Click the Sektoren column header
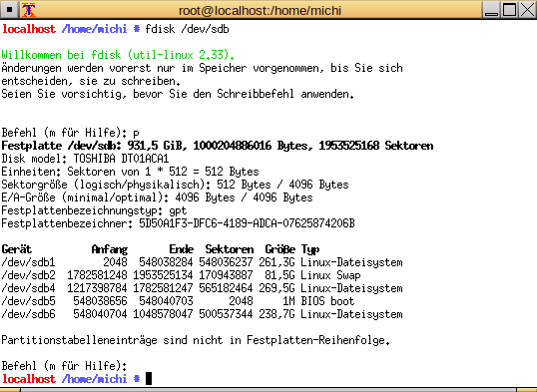 230,249
